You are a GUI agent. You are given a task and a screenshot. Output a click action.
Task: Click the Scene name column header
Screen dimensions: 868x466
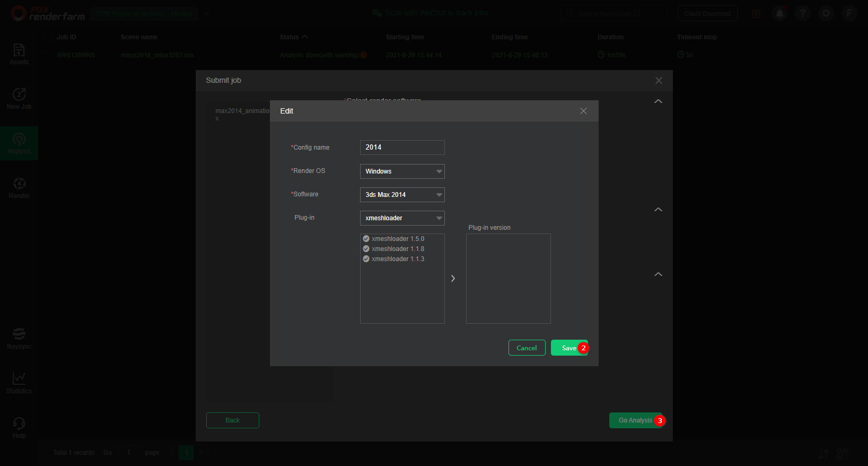(x=139, y=37)
